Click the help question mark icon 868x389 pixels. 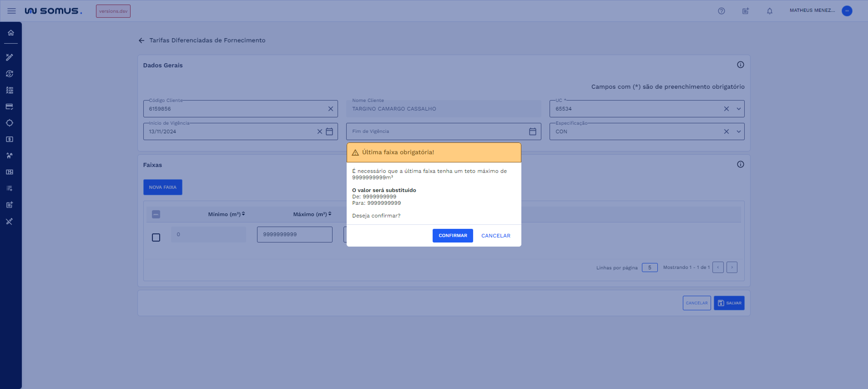(x=721, y=11)
